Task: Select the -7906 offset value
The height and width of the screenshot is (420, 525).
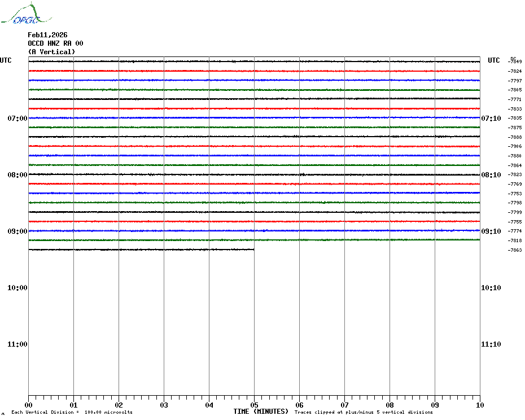Action: 515,146
